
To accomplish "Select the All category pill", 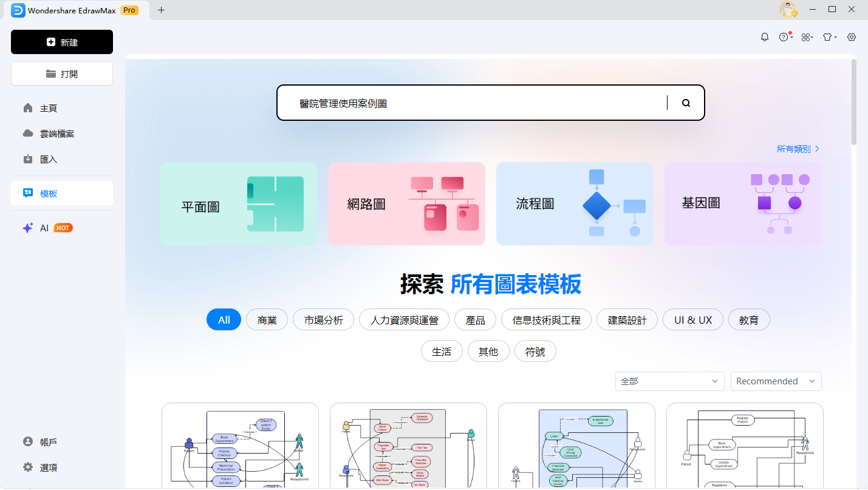I will coord(224,320).
